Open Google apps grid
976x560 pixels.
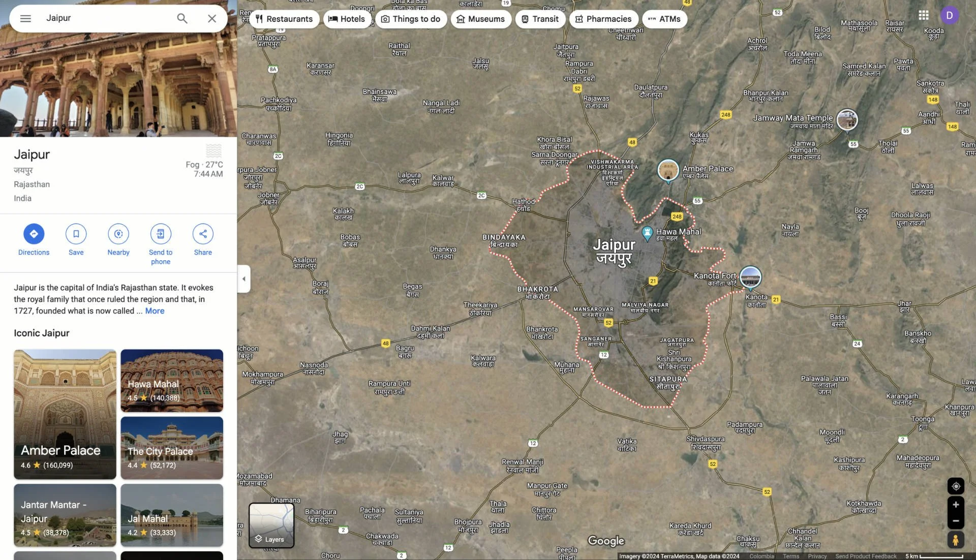pos(924,15)
